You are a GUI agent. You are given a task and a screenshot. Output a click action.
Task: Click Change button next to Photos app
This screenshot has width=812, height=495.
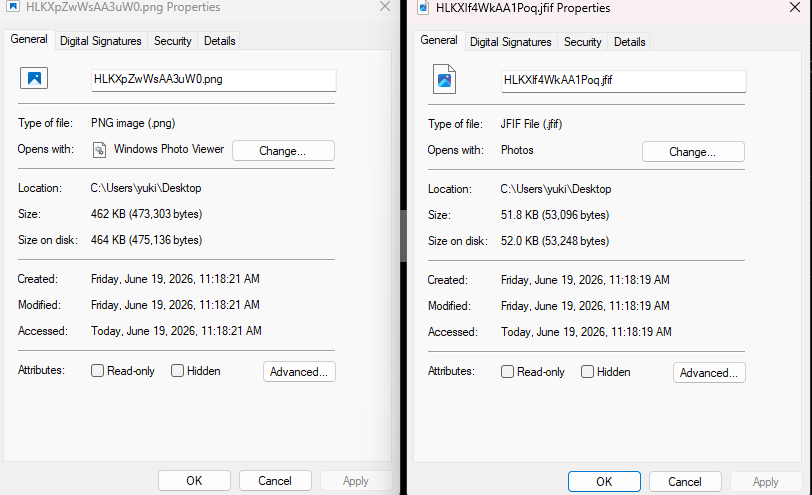click(693, 152)
